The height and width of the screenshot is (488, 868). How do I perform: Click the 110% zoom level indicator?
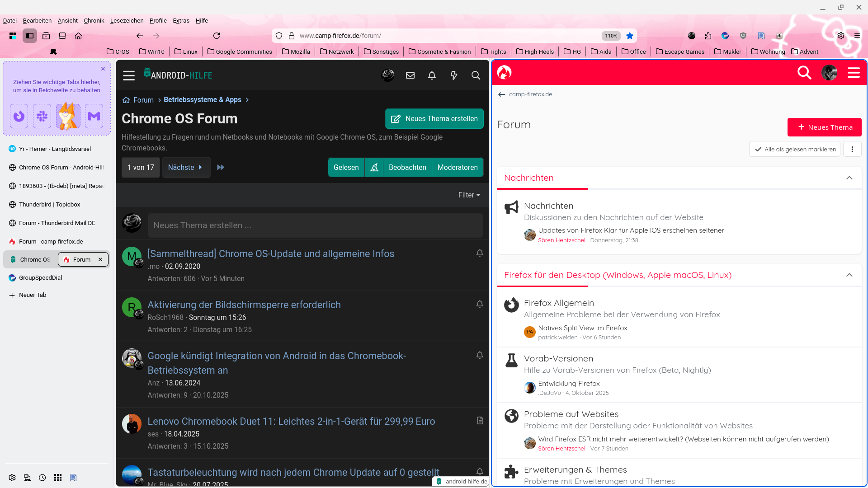(611, 36)
